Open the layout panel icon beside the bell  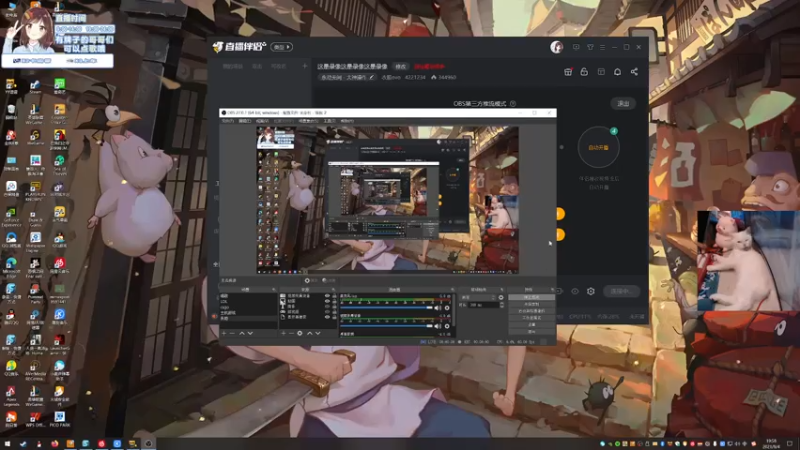(601, 72)
